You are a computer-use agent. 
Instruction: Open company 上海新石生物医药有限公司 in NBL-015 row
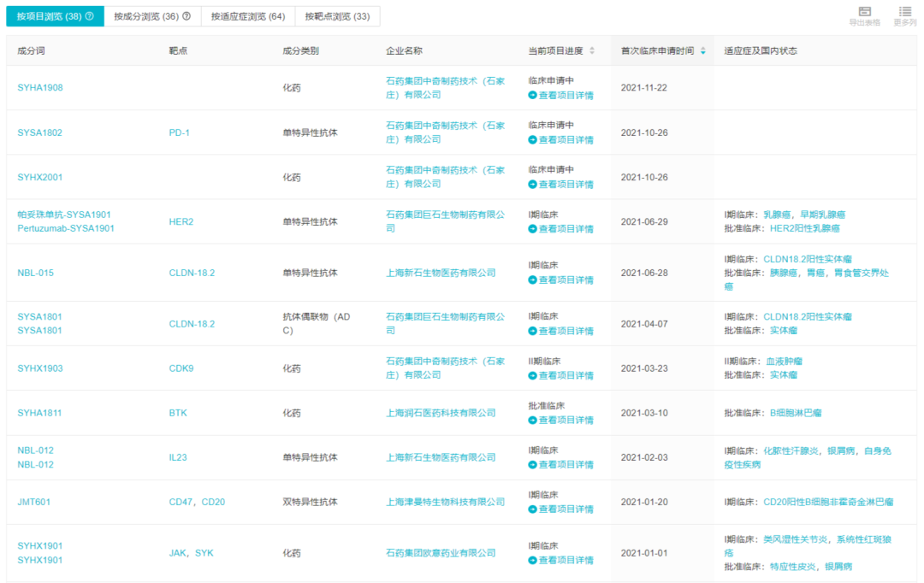click(x=441, y=274)
